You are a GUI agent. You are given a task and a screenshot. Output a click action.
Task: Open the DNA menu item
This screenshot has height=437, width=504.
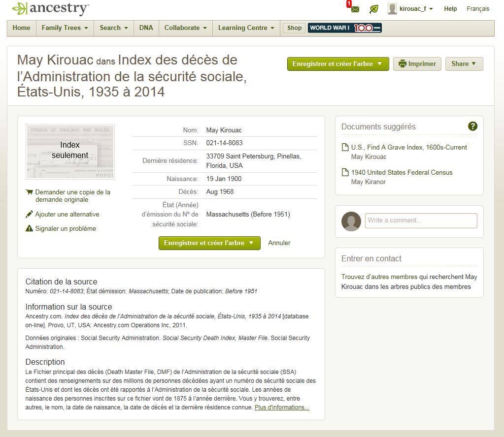click(146, 28)
